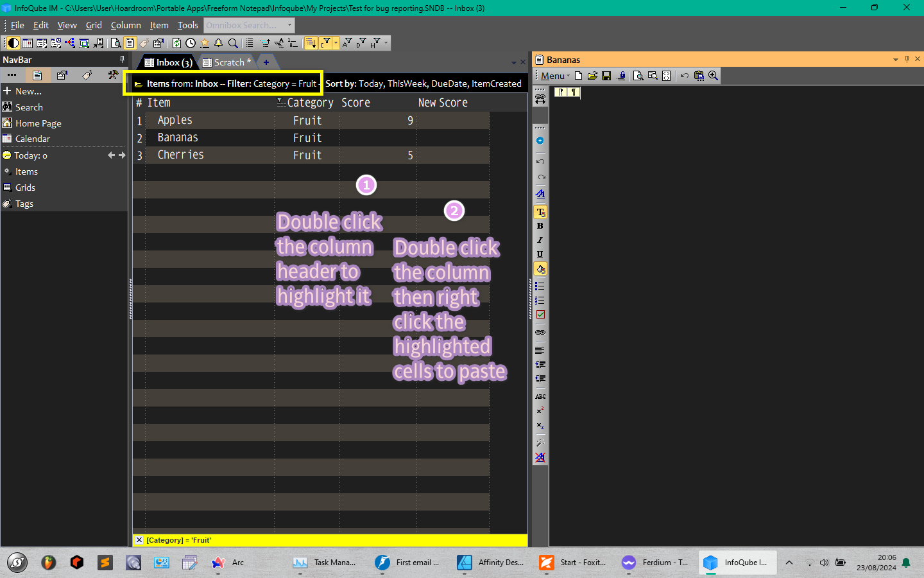Viewport: 924px width, 578px height.
Task: Click the blue padlock icon in Bananas pane
Action: (x=621, y=76)
